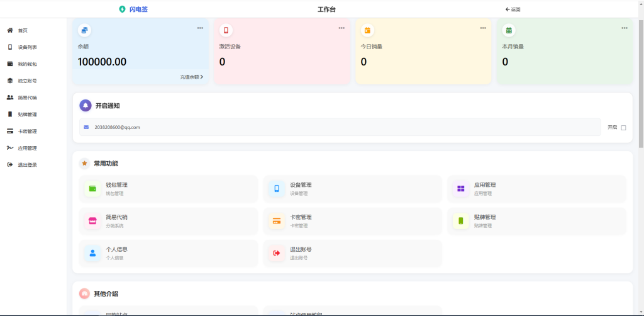
Task: Click the 返回 back link
Action: [x=513, y=9]
